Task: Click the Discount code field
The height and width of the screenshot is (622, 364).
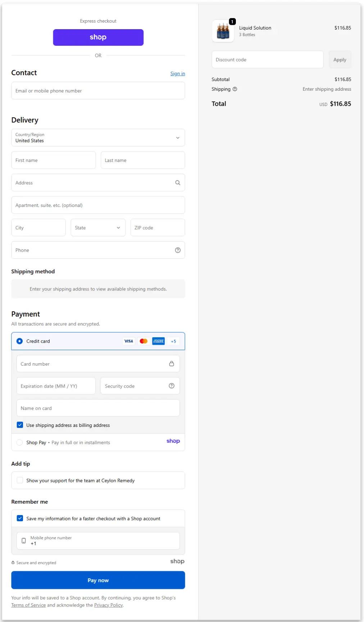Action: pos(268,60)
